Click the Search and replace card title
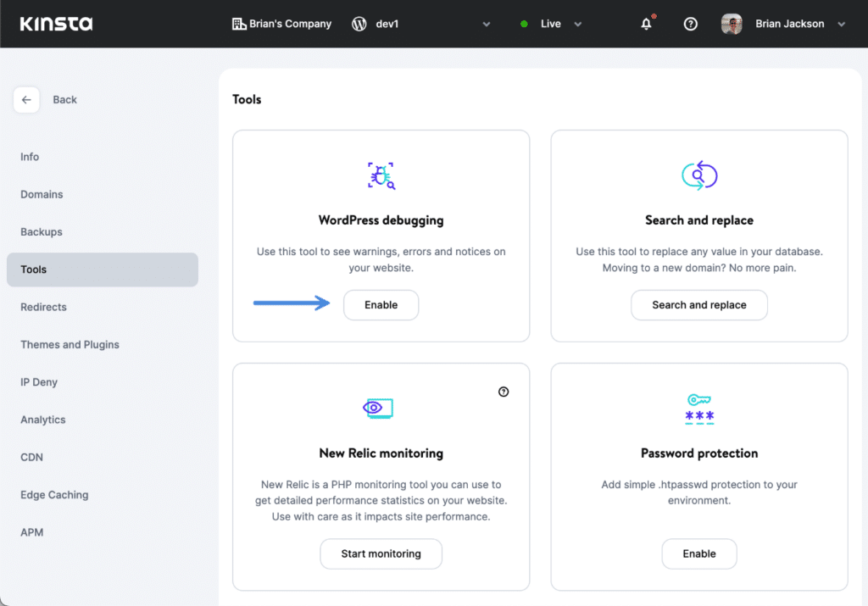Viewport: 868px width, 606px height. pyautogui.click(x=699, y=220)
